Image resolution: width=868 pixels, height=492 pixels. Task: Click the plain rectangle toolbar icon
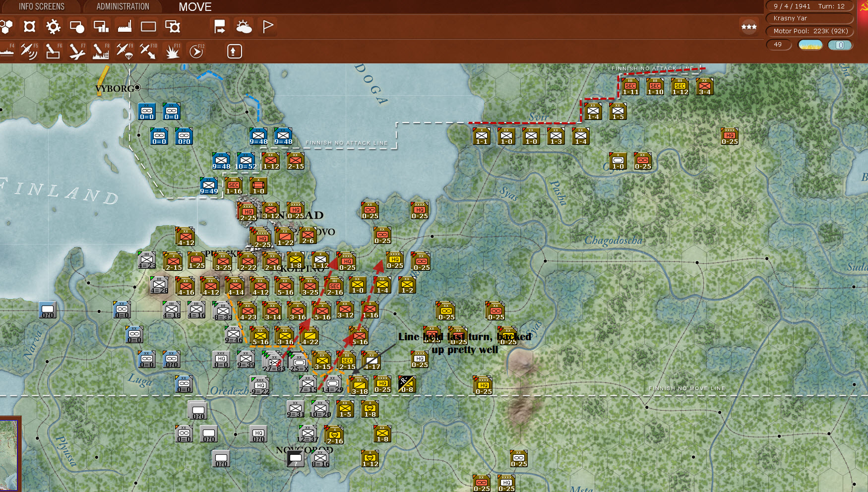148,26
